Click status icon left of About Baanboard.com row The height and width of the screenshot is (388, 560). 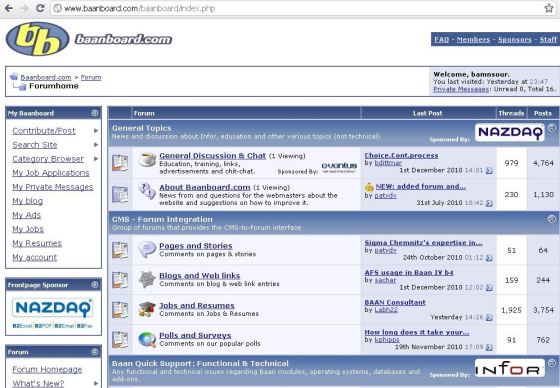[120, 195]
